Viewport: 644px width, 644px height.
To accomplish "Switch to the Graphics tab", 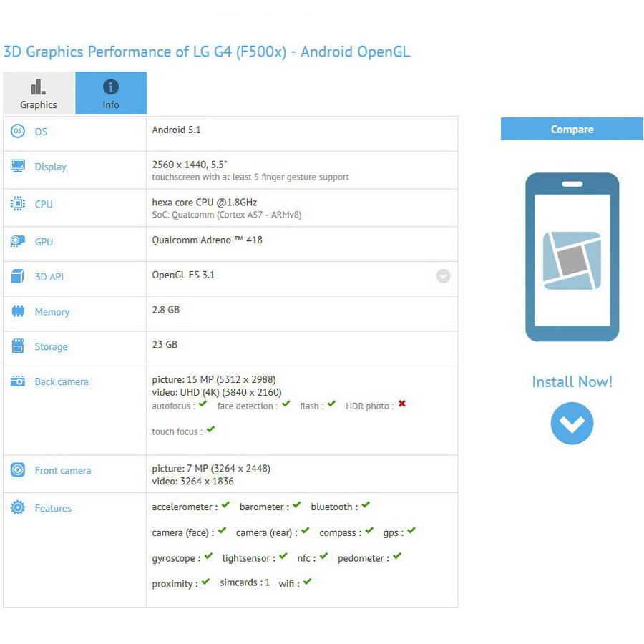I will click(39, 93).
